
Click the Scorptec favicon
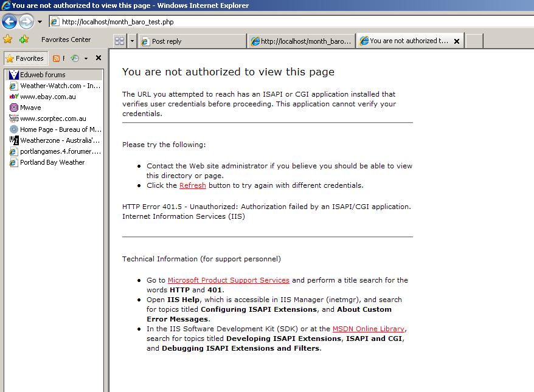[13, 119]
